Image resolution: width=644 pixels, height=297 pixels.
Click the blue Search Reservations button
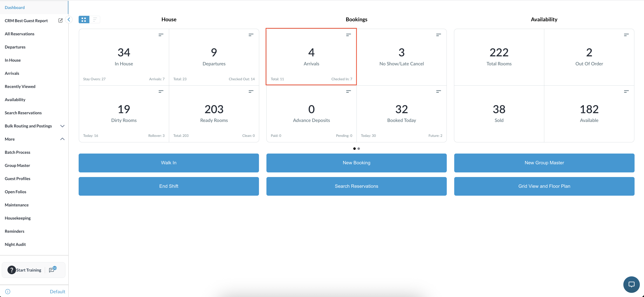[356, 186]
